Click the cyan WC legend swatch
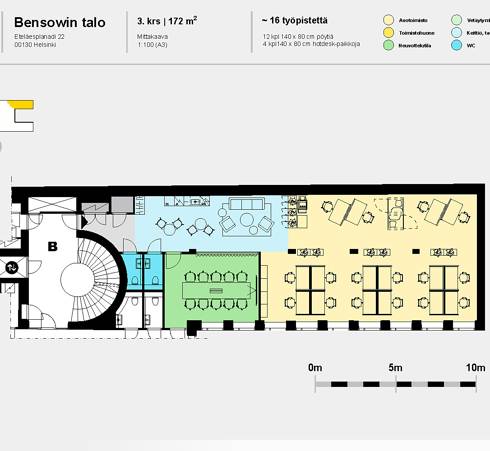 coord(456,45)
